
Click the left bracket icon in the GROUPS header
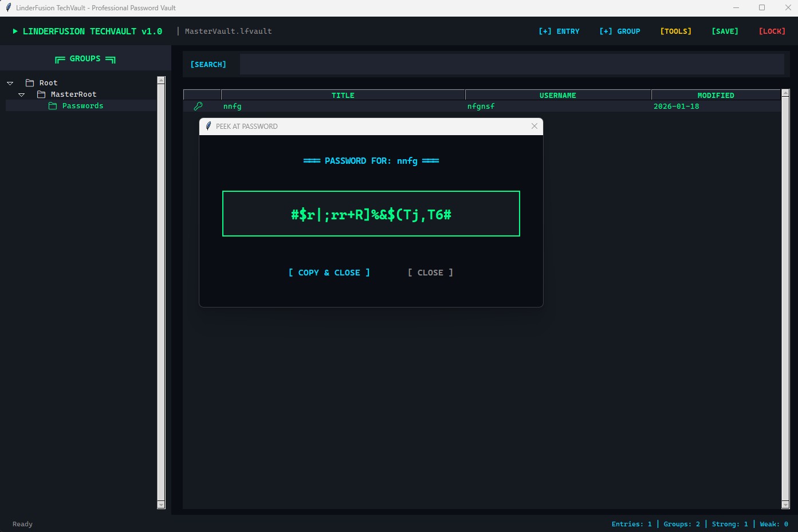pyautogui.click(x=61, y=59)
